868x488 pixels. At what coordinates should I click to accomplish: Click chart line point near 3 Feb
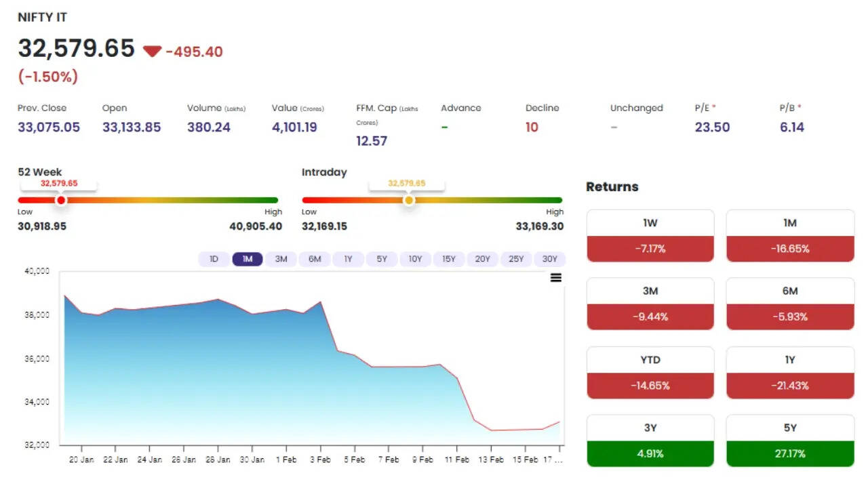320,302
